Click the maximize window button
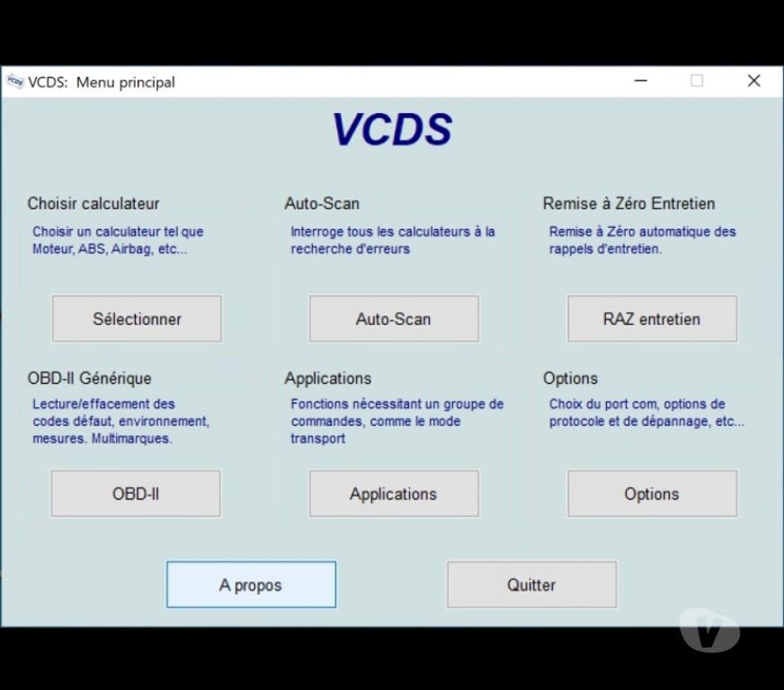This screenshot has height=690, width=784. tap(697, 81)
